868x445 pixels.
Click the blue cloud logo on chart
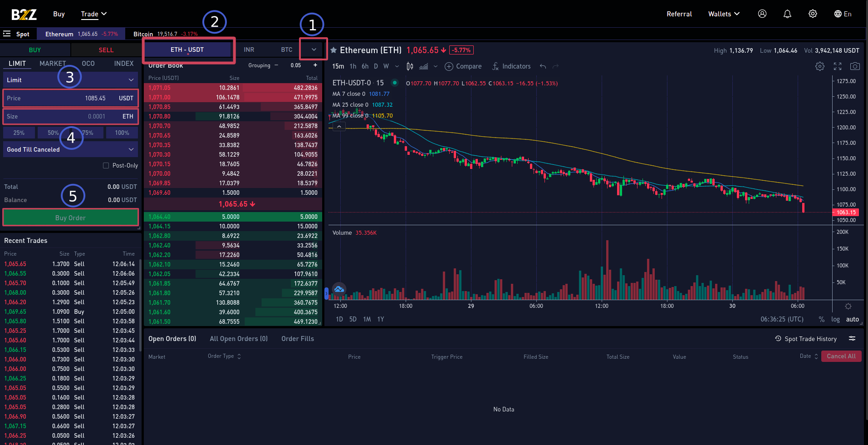tap(339, 289)
